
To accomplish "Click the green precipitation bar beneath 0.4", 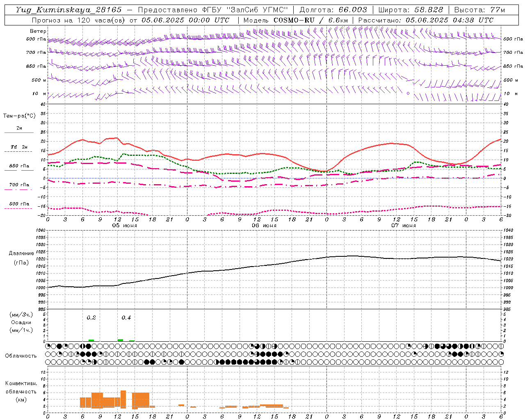I will (120, 340).
